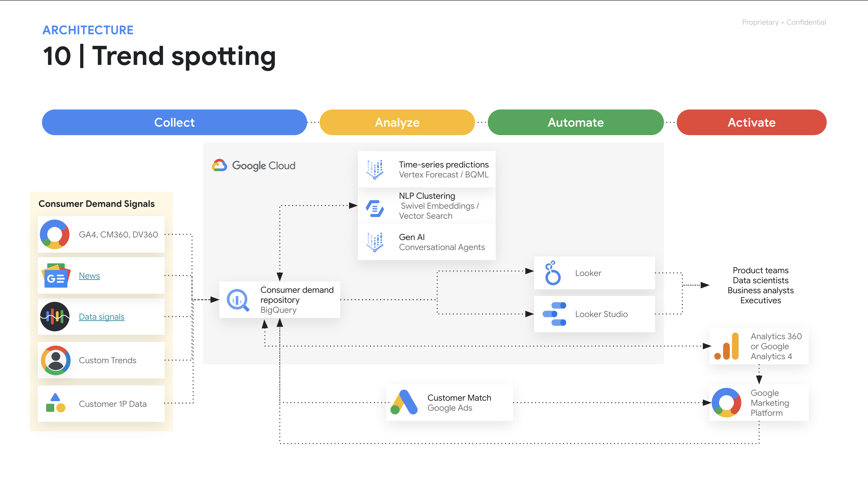Click the Google Cloud logo
The width and height of the screenshot is (868, 489).
click(x=253, y=166)
